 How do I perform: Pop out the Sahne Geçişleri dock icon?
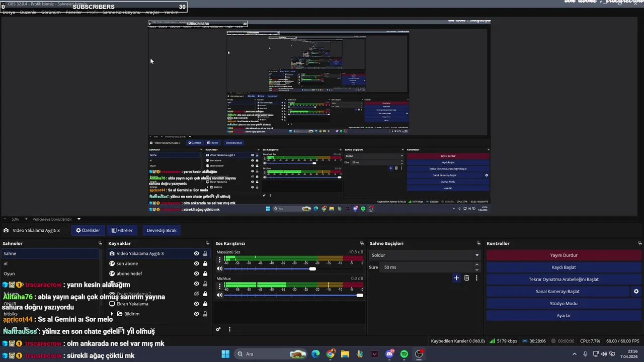pyautogui.click(x=478, y=243)
